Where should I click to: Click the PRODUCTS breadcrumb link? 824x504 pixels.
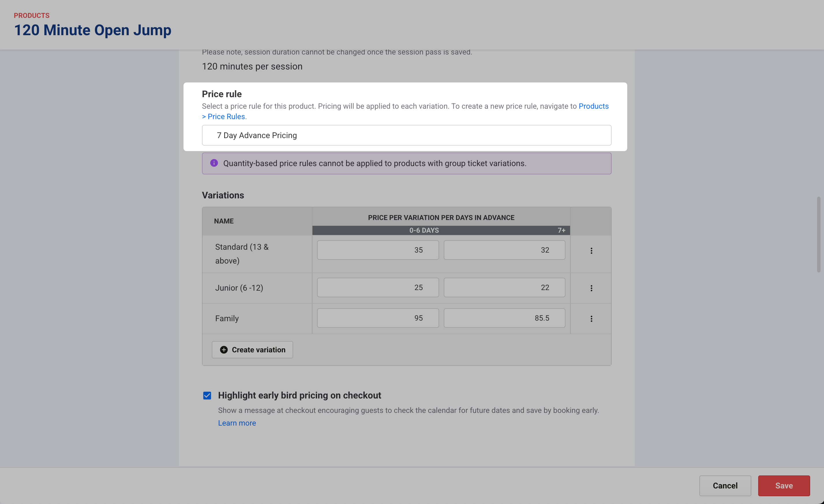[31, 15]
